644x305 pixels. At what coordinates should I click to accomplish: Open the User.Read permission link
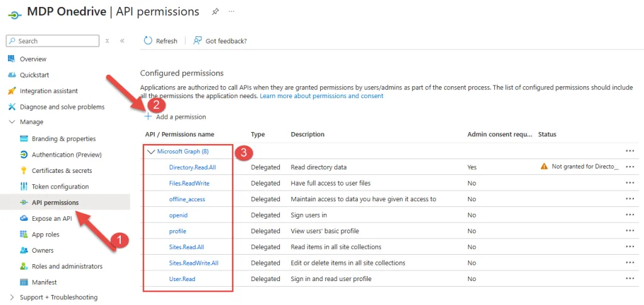[182, 279]
